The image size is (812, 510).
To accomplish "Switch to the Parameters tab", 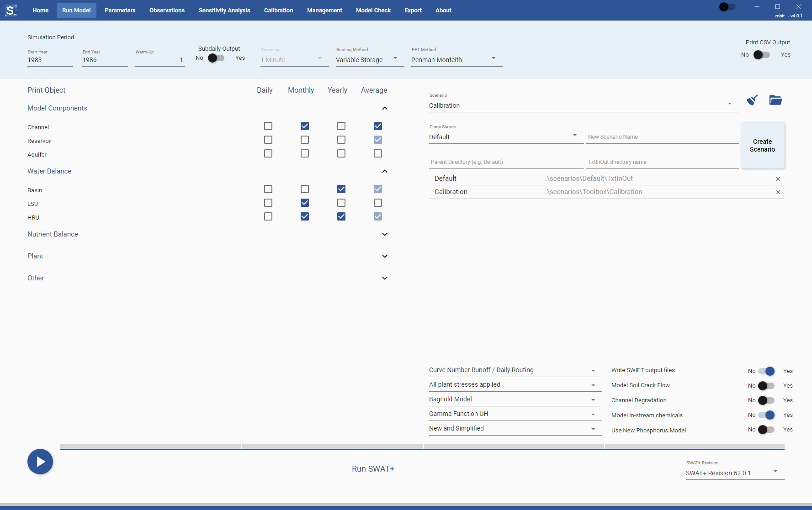I will click(x=120, y=11).
